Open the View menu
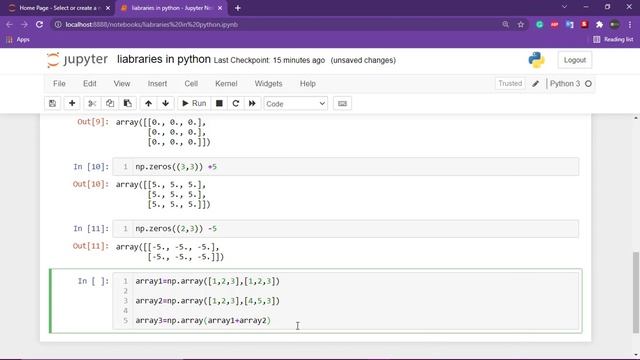 (x=122, y=84)
